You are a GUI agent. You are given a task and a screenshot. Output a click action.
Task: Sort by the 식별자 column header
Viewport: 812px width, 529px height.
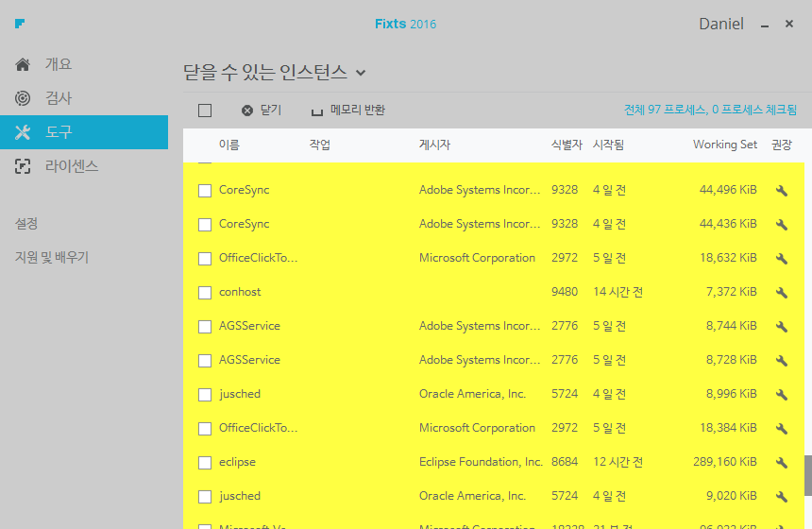(567, 145)
